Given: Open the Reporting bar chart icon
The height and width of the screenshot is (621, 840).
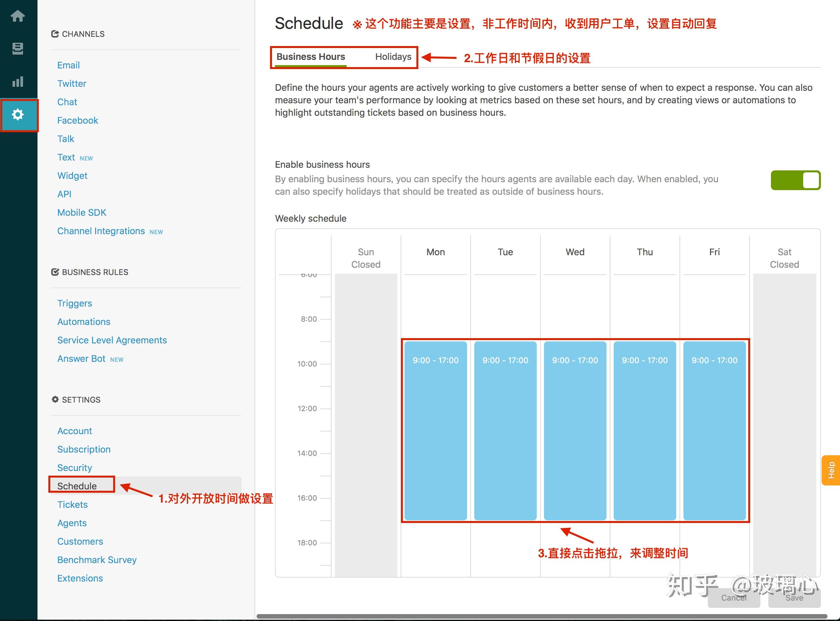Looking at the screenshot, I should click(x=18, y=82).
